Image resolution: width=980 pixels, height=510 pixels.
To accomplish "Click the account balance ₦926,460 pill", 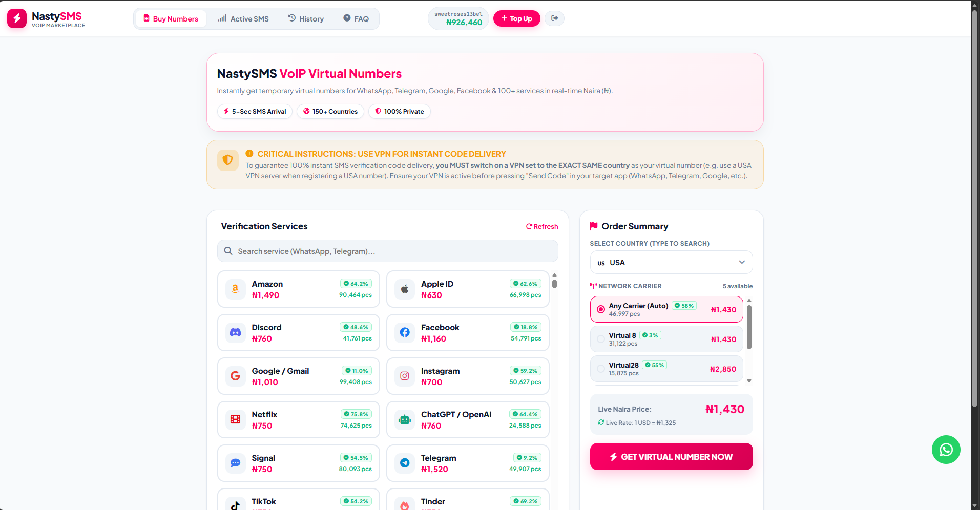I will pyautogui.click(x=458, y=19).
